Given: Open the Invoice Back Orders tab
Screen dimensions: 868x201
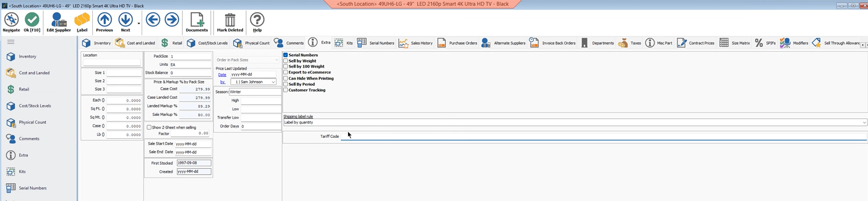Looking at the screenshot, I should click(552, 43).
